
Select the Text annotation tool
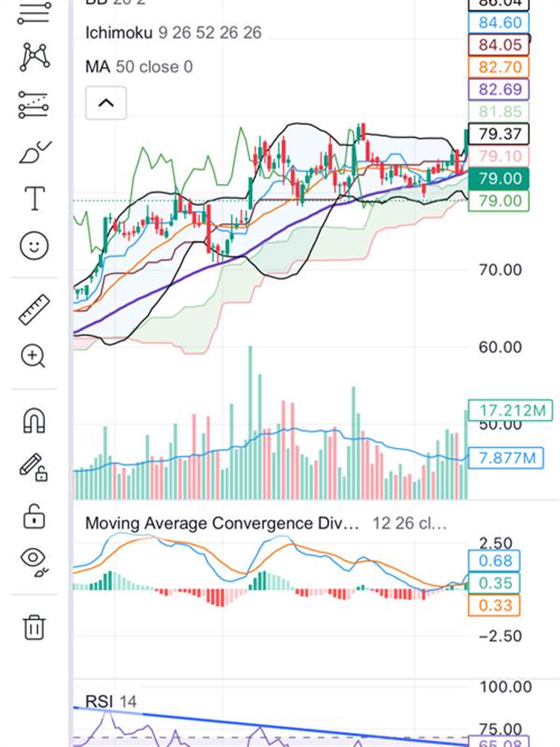point(35,198)
